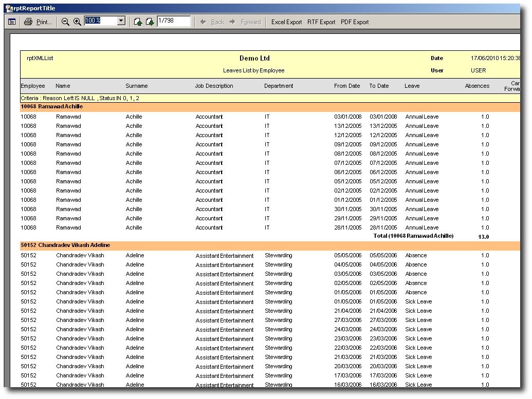Click the 100 % zoom combo box field

100,21
